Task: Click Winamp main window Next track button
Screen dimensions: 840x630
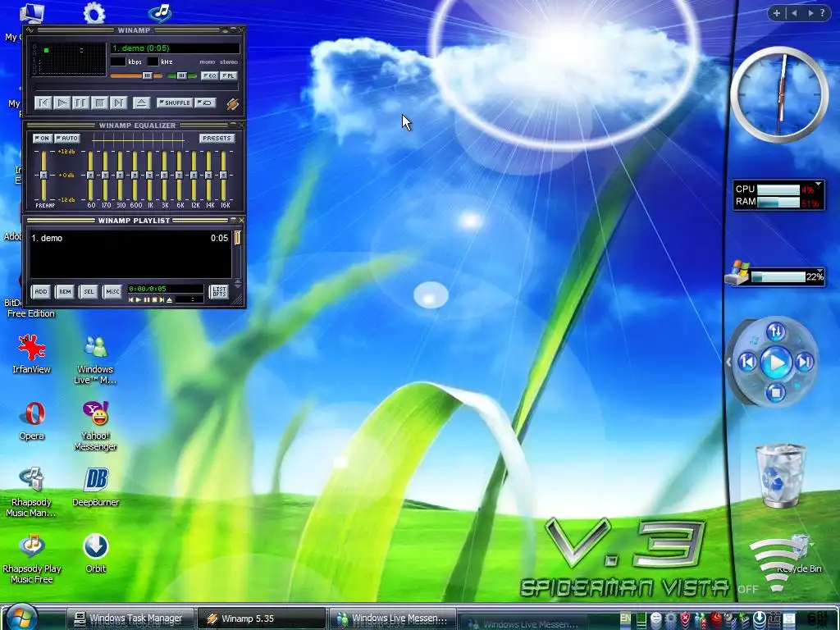Action: pyautogui.click(x=118, y=103)
